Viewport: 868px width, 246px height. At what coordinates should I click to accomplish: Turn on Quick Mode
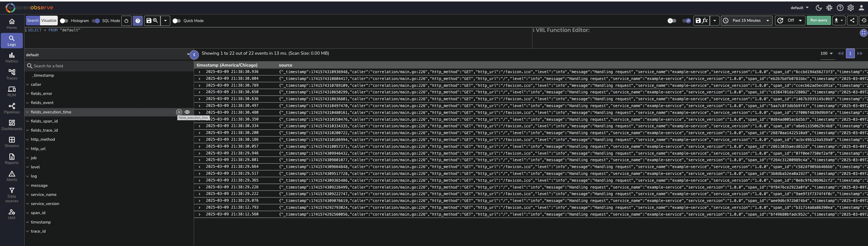[177, 20]
